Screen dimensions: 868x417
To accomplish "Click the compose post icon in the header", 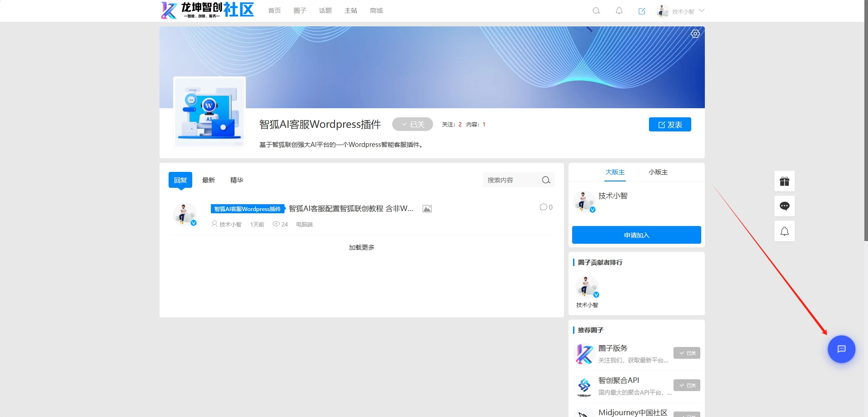I will (x=642, y=11).
